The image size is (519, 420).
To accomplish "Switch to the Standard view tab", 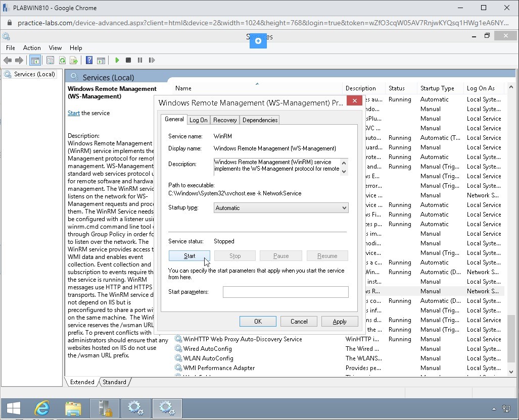I will point(114,382).
